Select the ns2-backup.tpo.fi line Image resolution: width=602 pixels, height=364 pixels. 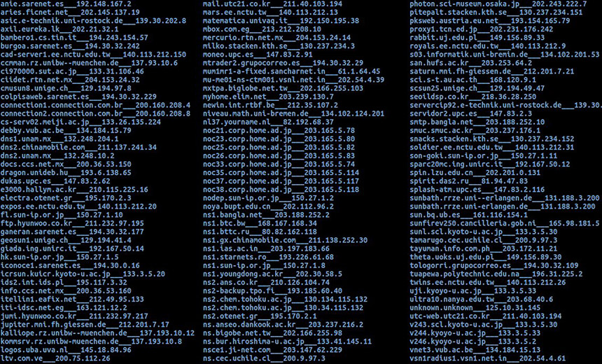(x=272, y=291)
